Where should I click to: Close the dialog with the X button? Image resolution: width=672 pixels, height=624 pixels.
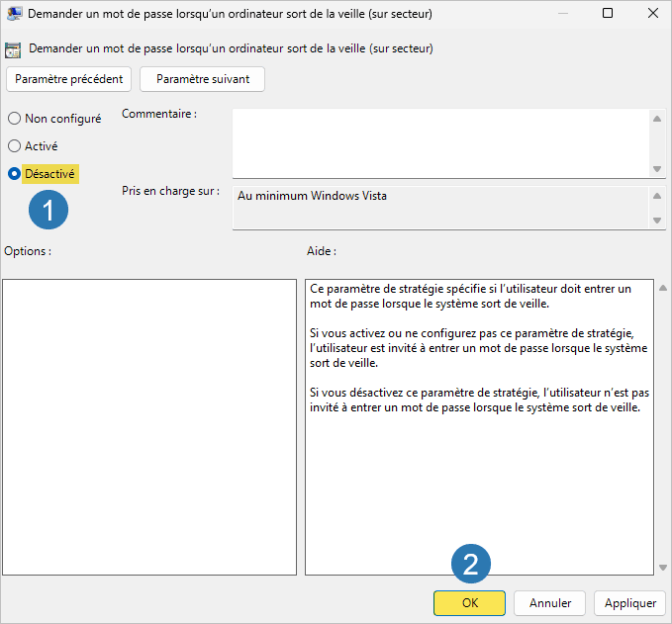(653, 13)
